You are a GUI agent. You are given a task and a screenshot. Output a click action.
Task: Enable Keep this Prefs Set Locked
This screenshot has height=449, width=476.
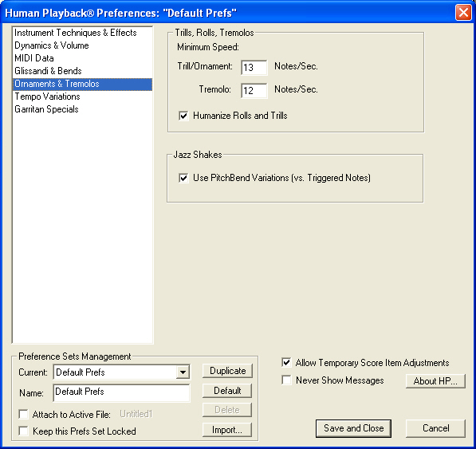tap(23, 431)
